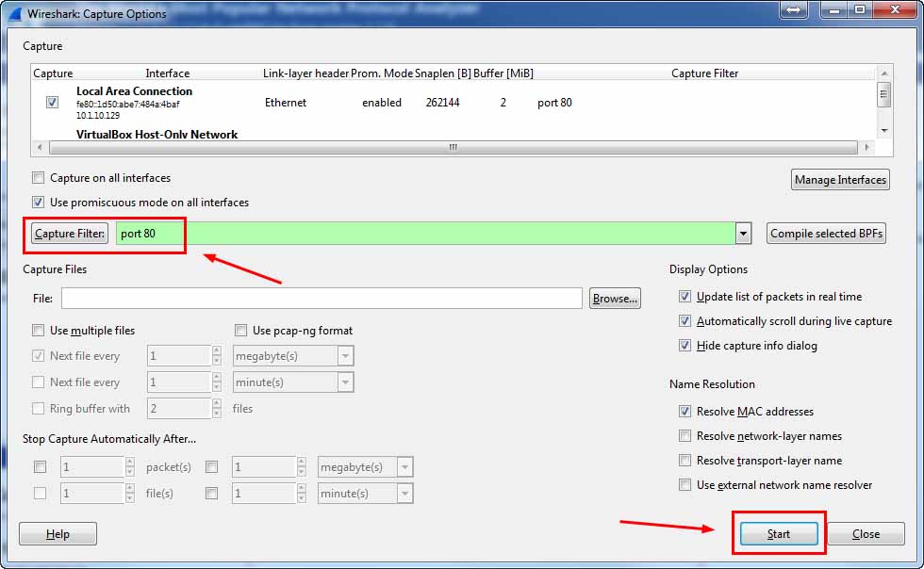Click the Interface column header

(x=168, y=73)
